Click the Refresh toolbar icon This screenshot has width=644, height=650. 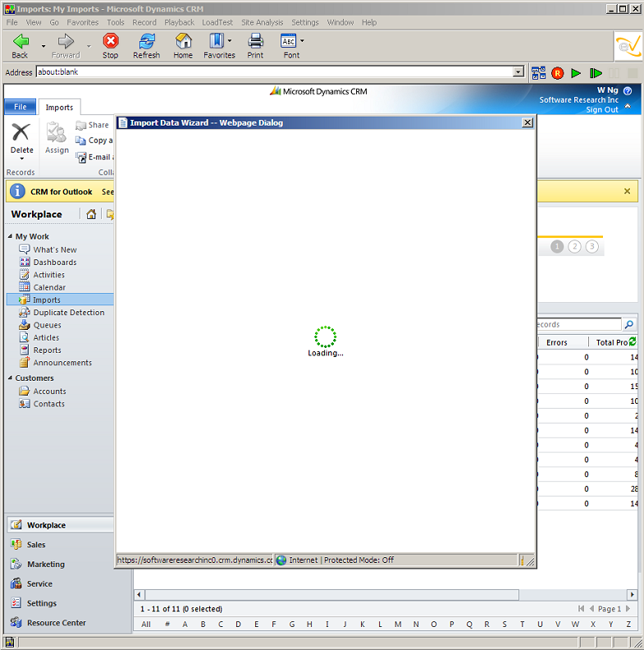(x=147, y=41)
